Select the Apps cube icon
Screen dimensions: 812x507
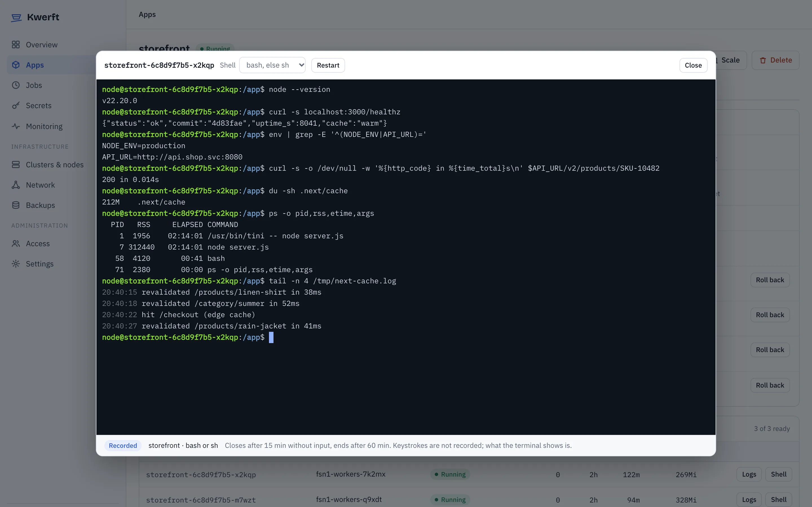tap(16, 65)
